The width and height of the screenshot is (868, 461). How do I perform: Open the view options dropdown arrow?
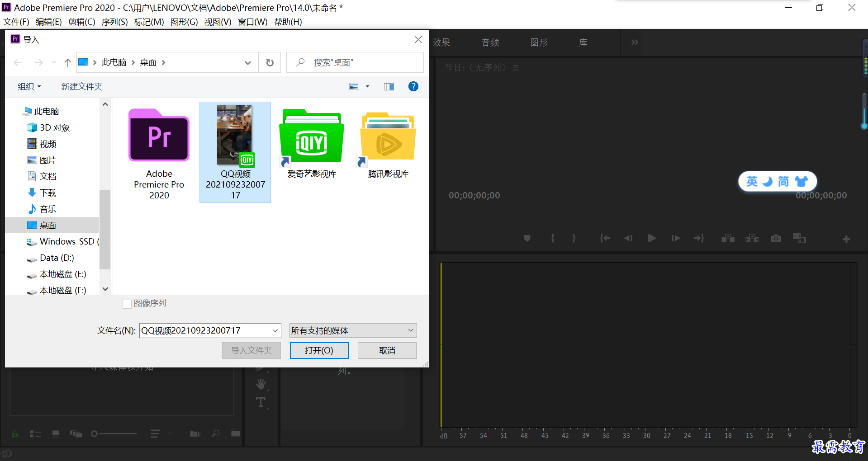[367, 86]
